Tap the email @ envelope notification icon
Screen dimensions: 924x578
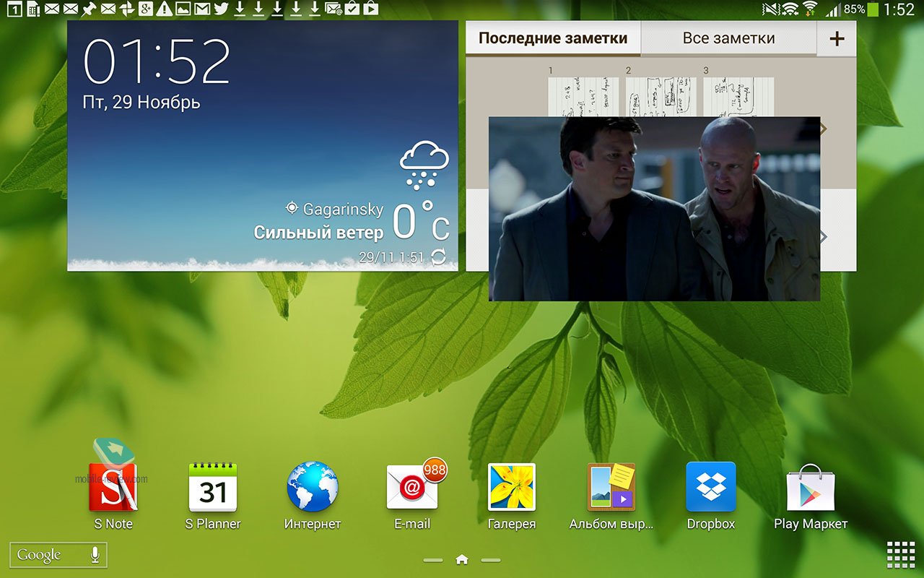[x=334, y=9]
